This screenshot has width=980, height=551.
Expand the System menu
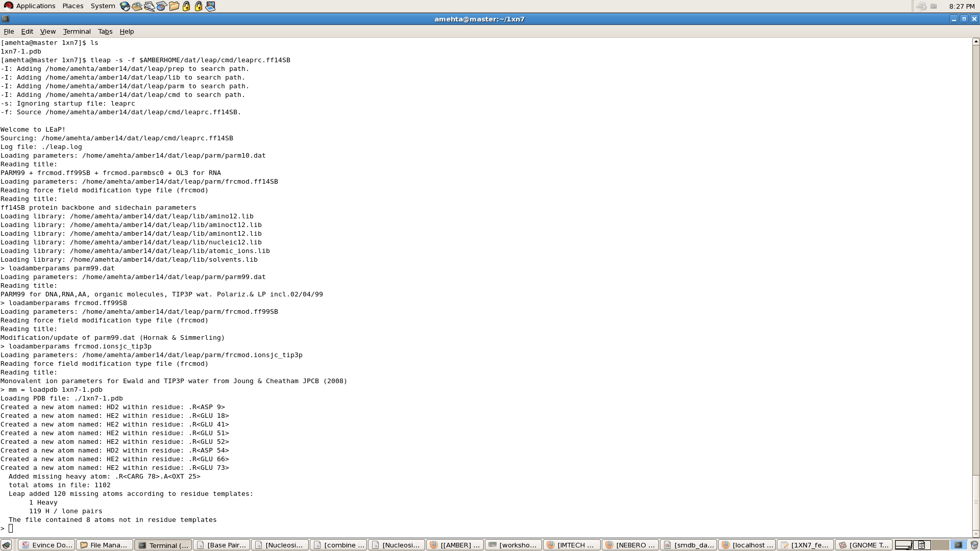tap(103, 6)
